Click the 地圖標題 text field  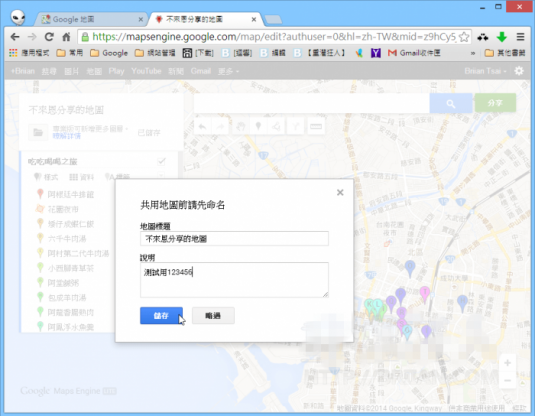[x=234, y=239]
